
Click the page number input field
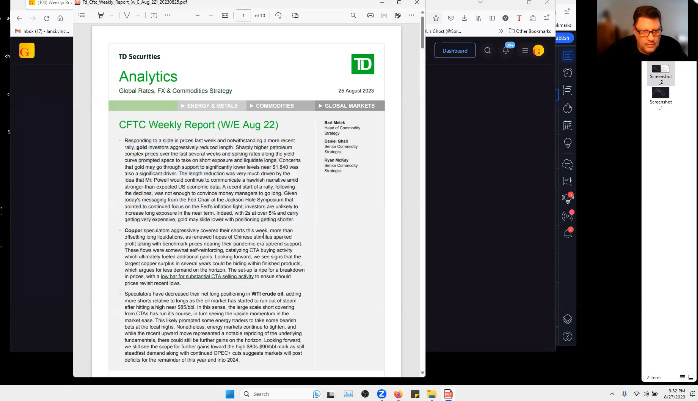pyautogui.click(x=243, y=16)
